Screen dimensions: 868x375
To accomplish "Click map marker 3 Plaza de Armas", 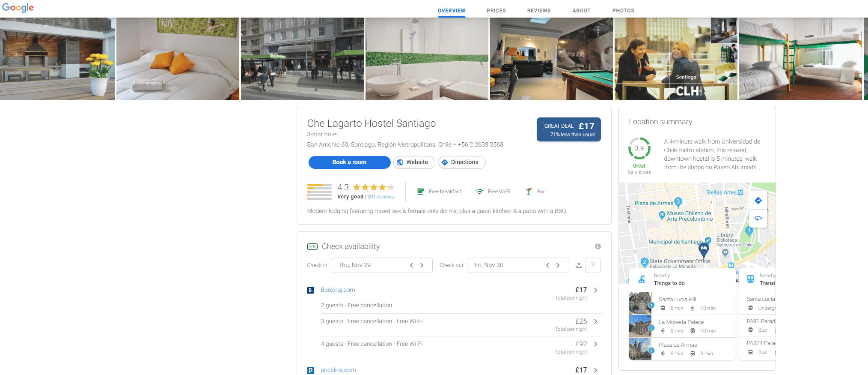I will [x=678, y=201].
